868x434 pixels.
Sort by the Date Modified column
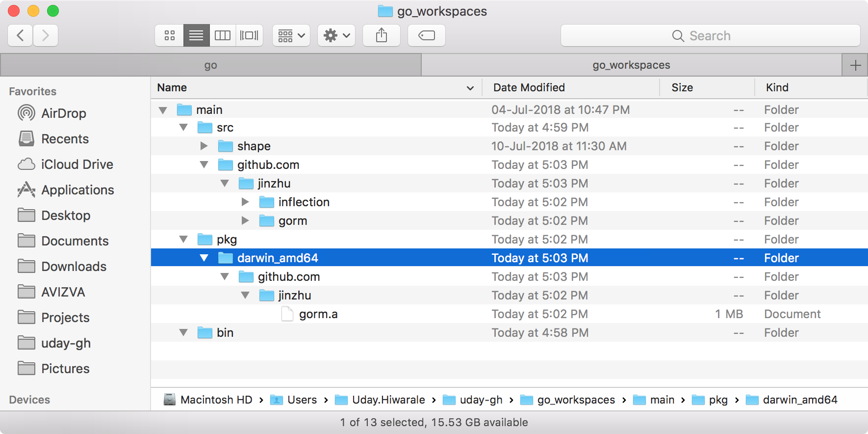(571, 88)
